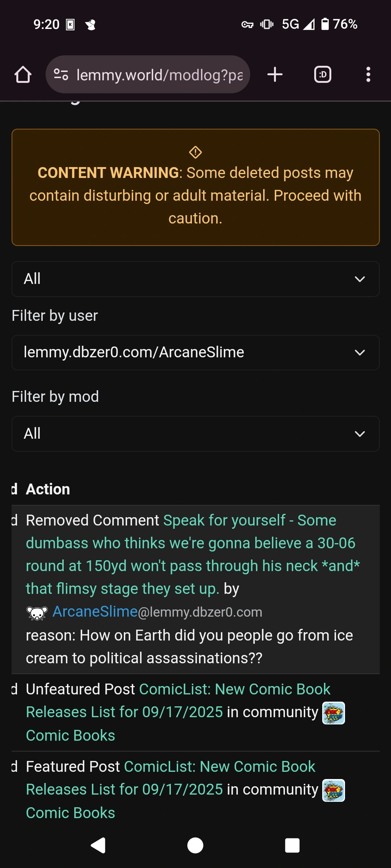The height and width of the screenshot is (868, 391).
Task: Tap the lemmy.world address bar
Action: pos(159,75)
